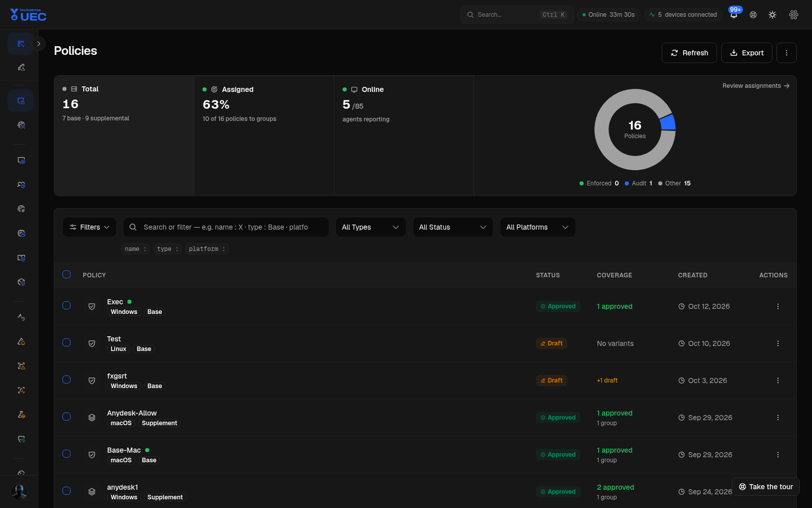Check the Test policy checkbox
The height and width of the screenshot is (508, 812).
coord(66,342)
